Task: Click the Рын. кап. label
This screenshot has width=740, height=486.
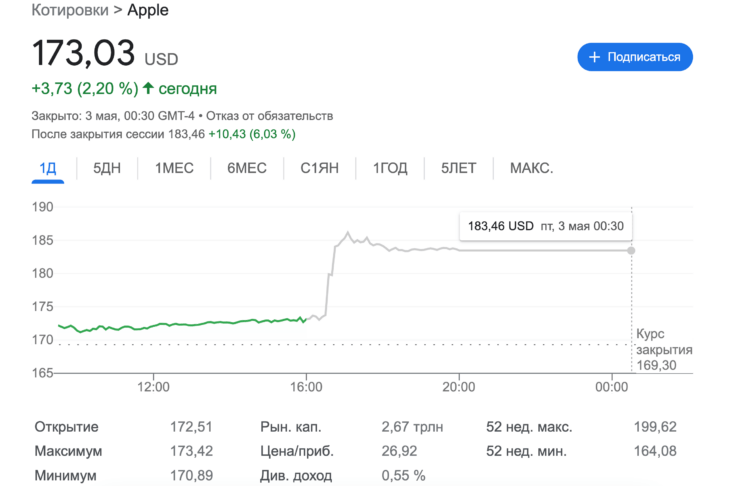Action: tap(291, 427)
